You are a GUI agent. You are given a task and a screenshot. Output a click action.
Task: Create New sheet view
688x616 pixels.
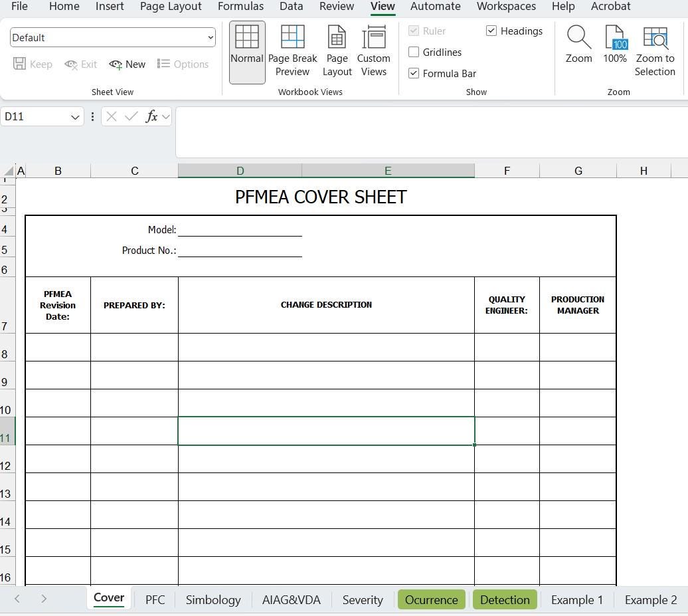[128, 64]
